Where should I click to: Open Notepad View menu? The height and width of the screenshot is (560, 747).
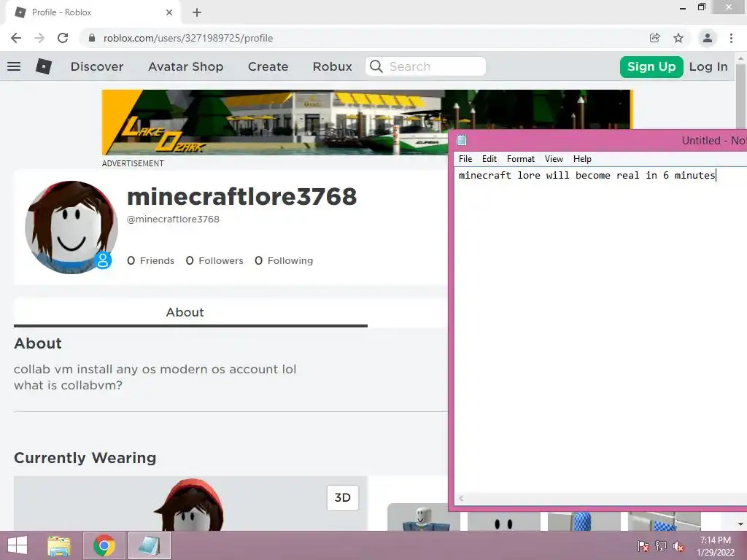click(554, 158)
